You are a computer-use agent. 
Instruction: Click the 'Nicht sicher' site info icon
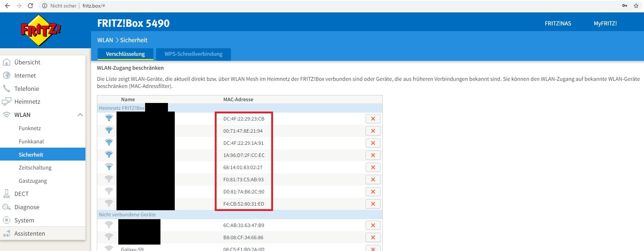45,6
